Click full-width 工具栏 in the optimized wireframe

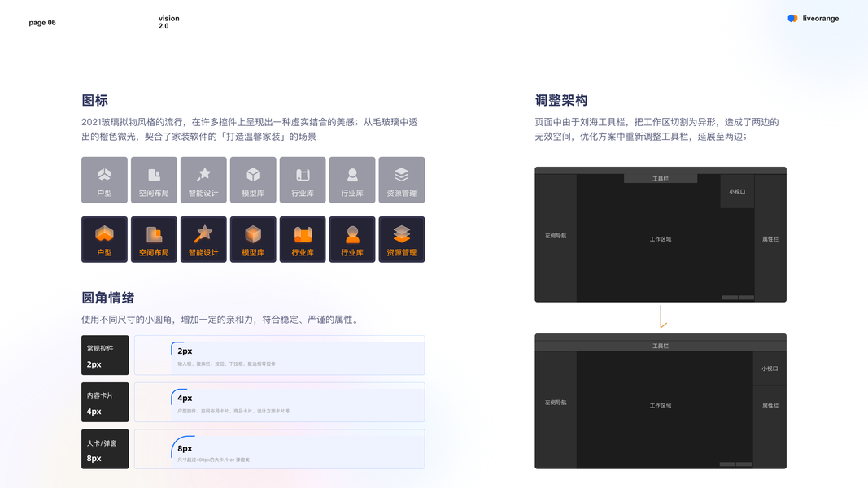click(661, 346)
